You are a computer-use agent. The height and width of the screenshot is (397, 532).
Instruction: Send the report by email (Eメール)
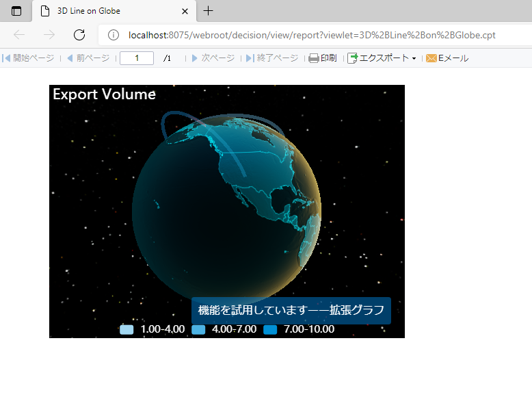click(x=447, y=58)
